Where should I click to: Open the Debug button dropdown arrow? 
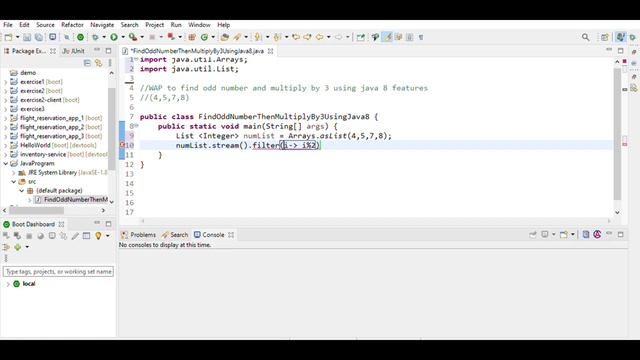(104, 37)
